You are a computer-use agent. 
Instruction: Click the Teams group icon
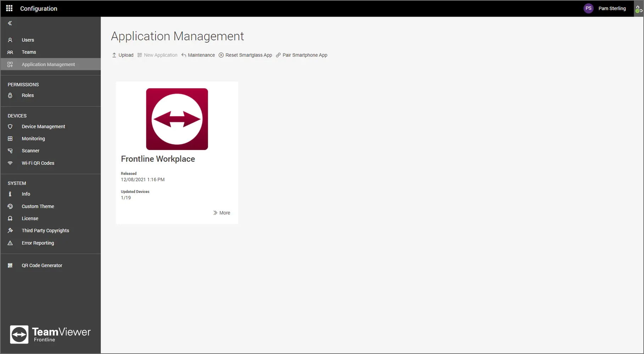[10, 52]
